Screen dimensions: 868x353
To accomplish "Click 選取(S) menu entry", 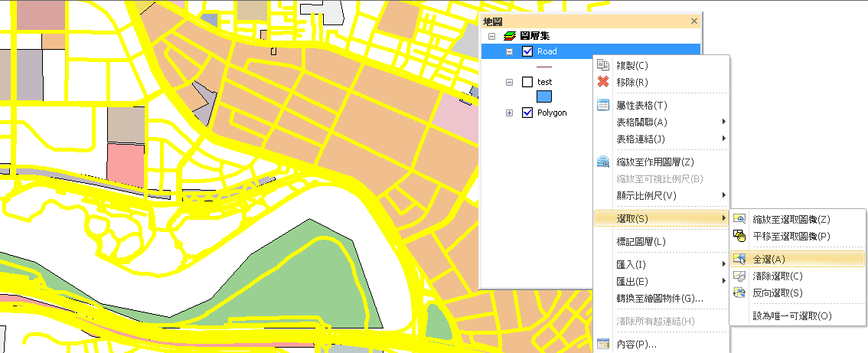I will coord(661,218).
